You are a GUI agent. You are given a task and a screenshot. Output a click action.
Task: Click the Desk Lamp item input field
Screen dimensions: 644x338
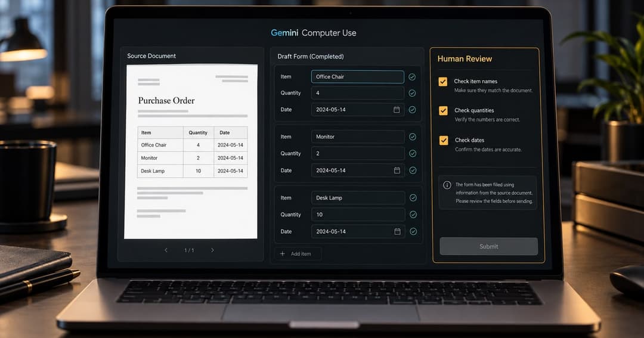[x=358, y=197]
